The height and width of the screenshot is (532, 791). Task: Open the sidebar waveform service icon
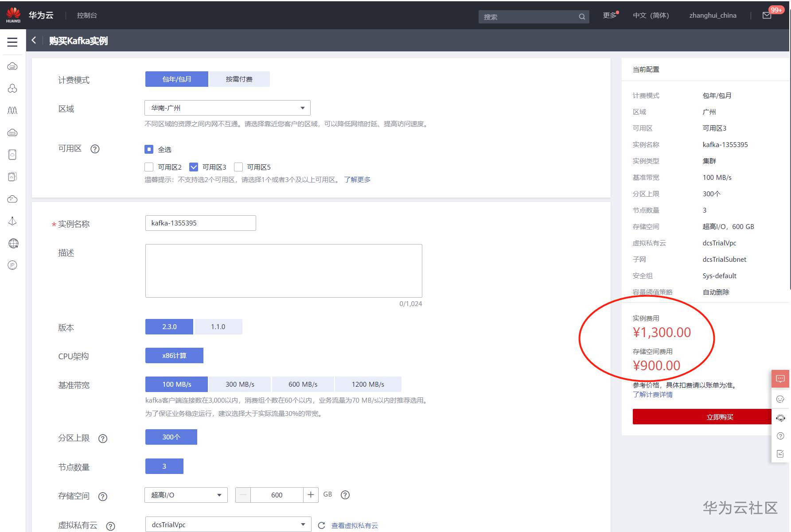coord(12,110)
